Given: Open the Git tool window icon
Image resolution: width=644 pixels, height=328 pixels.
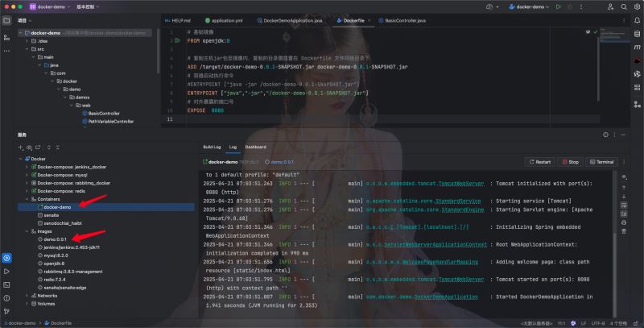Looking at the screenshot, I should pyautogui.click(x=6, y=311).
